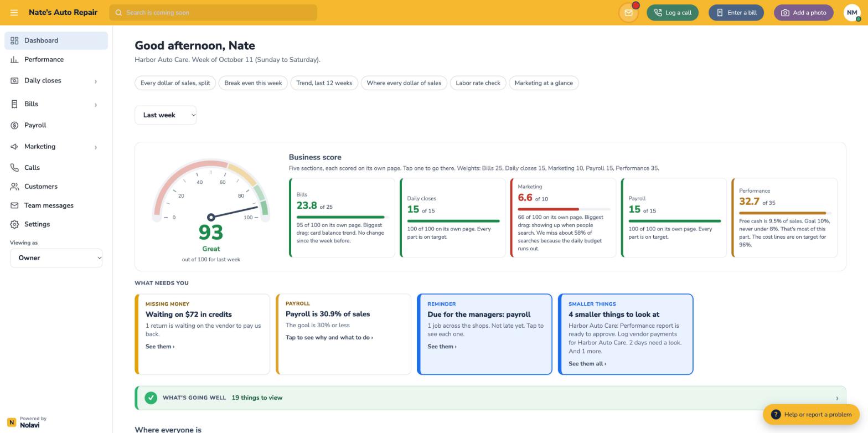Viewport: 868px width, 433px height.
Task: Click the green checkmark on What's going well
Action: 151,398
